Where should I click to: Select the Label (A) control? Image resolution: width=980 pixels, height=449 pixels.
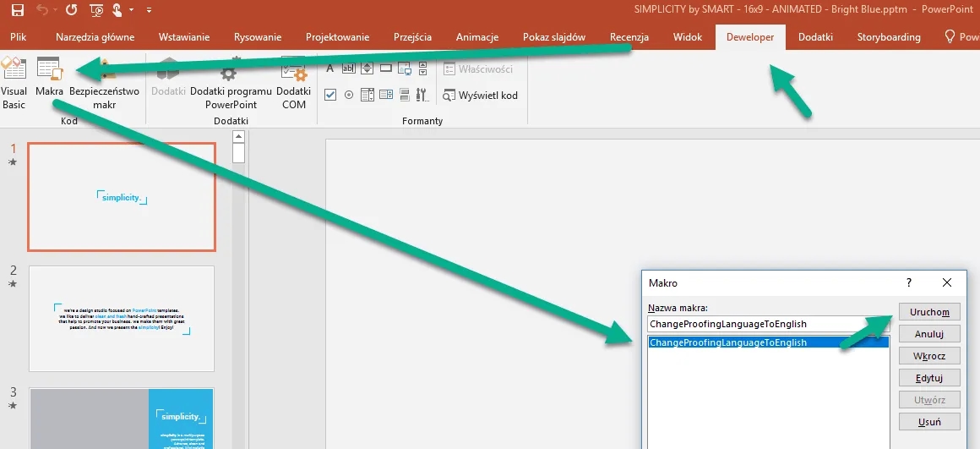pyautogui.click(x=330, y=68)
